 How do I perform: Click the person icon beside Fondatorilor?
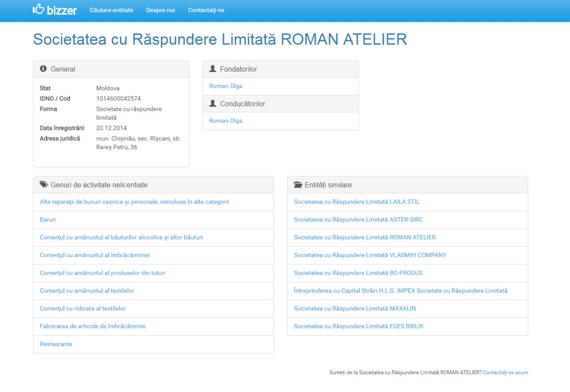pyautogui.click(x=212, y=69)
